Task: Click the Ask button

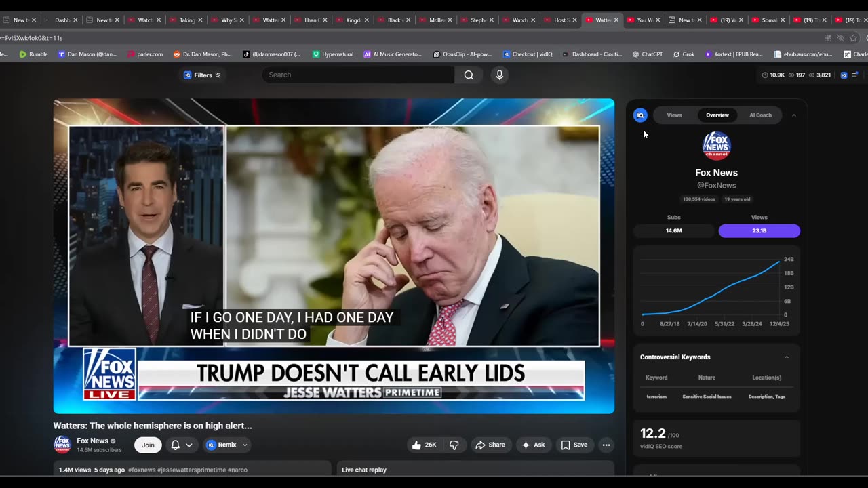Action: [x=532, y=445]
